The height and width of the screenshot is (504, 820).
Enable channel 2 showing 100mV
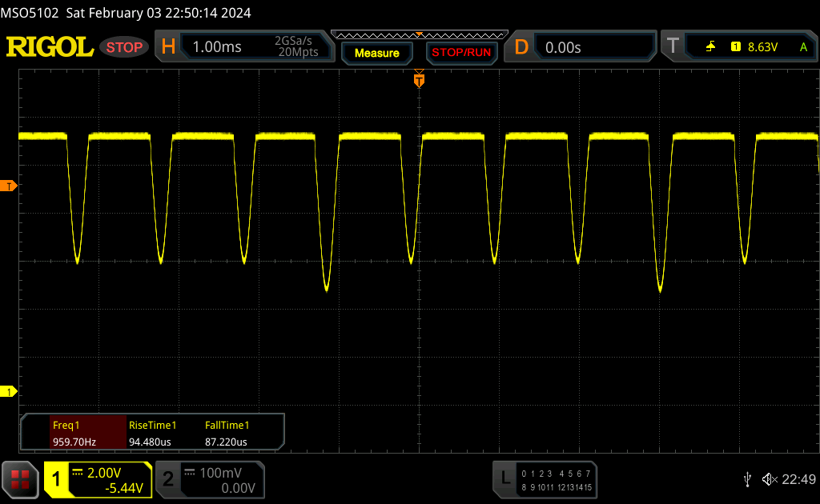208,479
